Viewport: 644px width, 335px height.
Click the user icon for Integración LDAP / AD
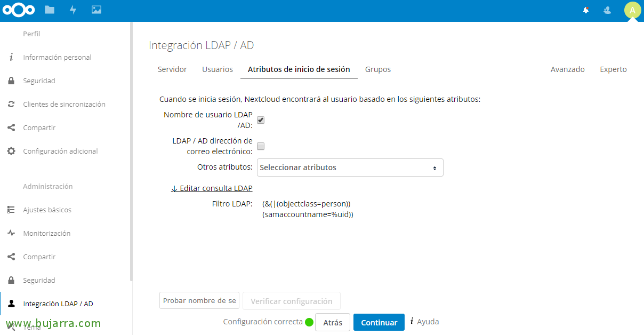point(11,304)
